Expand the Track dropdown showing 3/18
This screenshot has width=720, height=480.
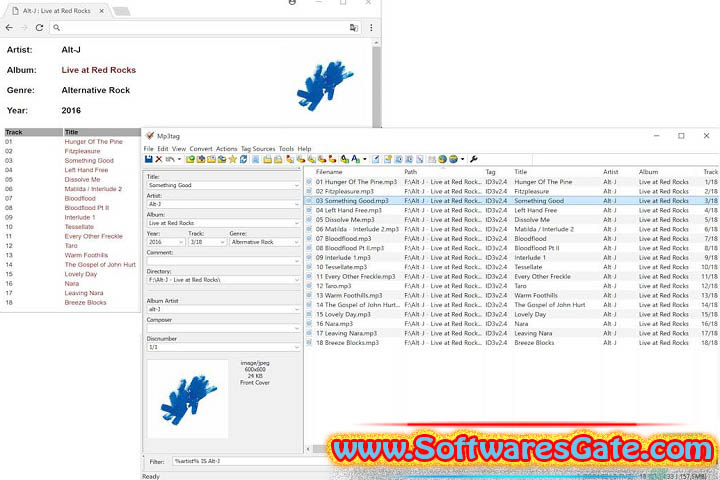tap(223, 242)
